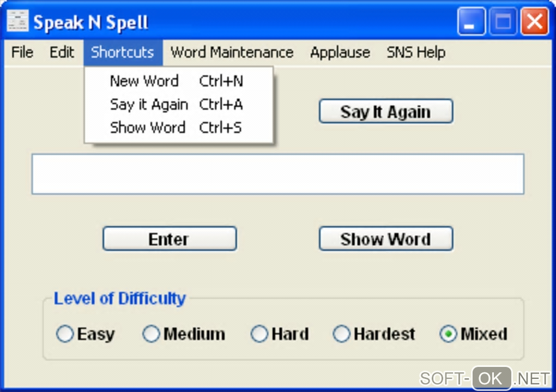Screen dimensions: 556x392
Task: Click the Show Word button
Action: click(x=386, y=239)
